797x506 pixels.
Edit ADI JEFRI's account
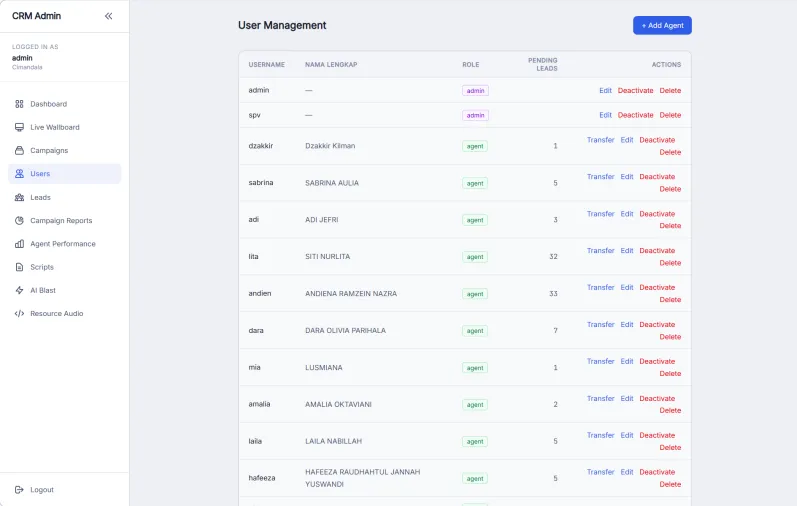pyautogui.click(x=627, y=214)
